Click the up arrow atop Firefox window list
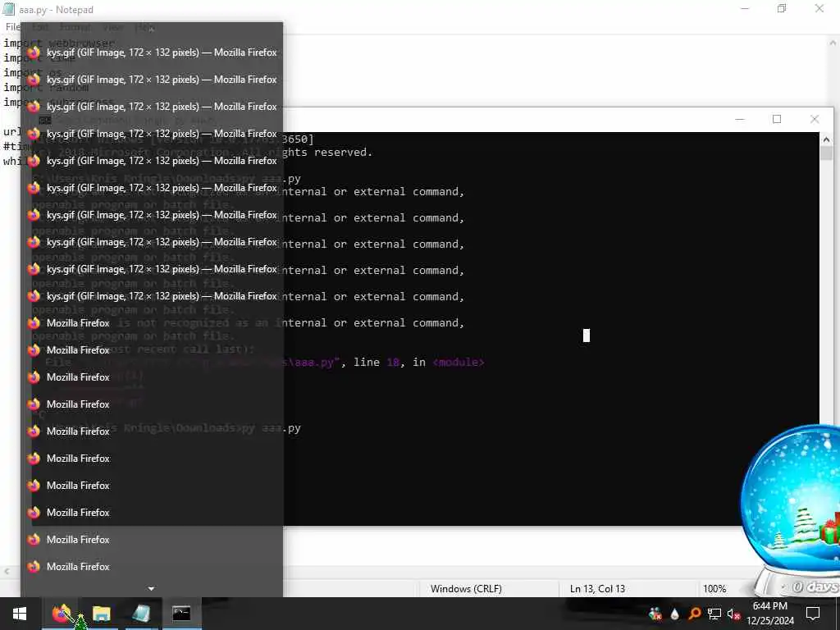The width and height of the screenshot is (840, 630). pyautogui.click(x=152, y=29)
